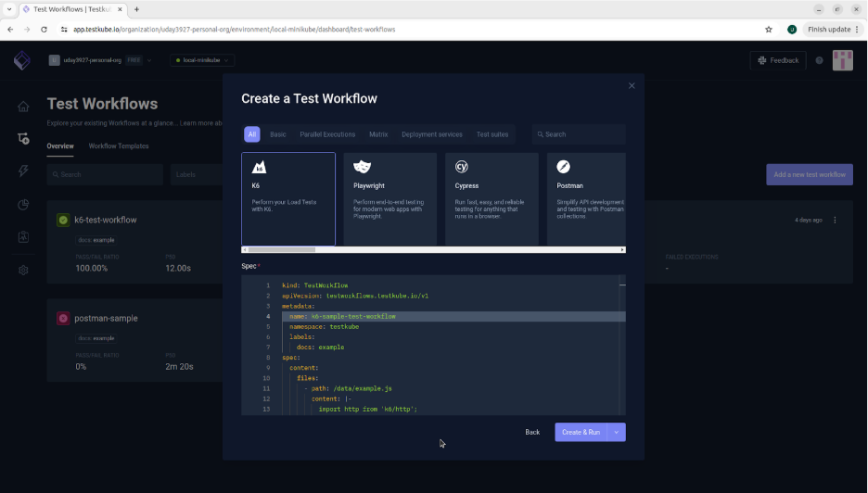The image size is (868, 493).
Task: Select the Postman workflow template card
Action: pyautogui.click(x=586, y=198)
